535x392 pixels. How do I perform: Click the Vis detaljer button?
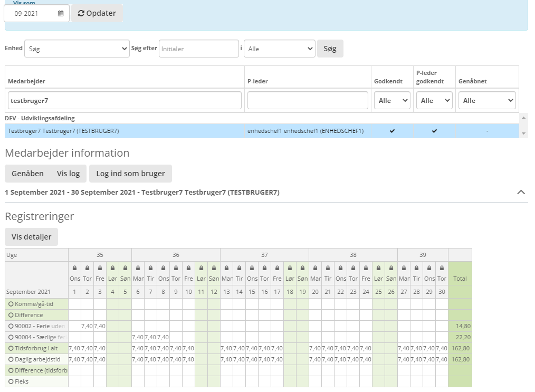(x=31, y=237)
